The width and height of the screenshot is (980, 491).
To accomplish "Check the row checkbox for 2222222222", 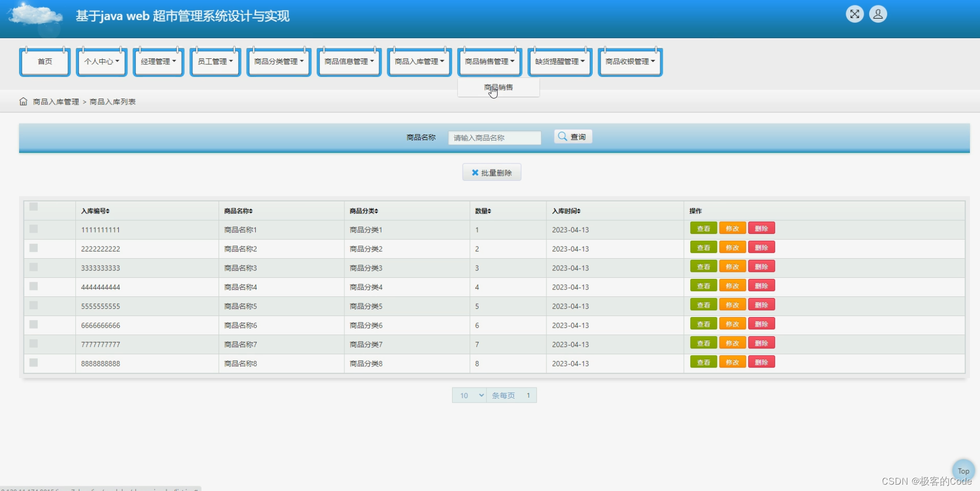I will click(33, 248).
